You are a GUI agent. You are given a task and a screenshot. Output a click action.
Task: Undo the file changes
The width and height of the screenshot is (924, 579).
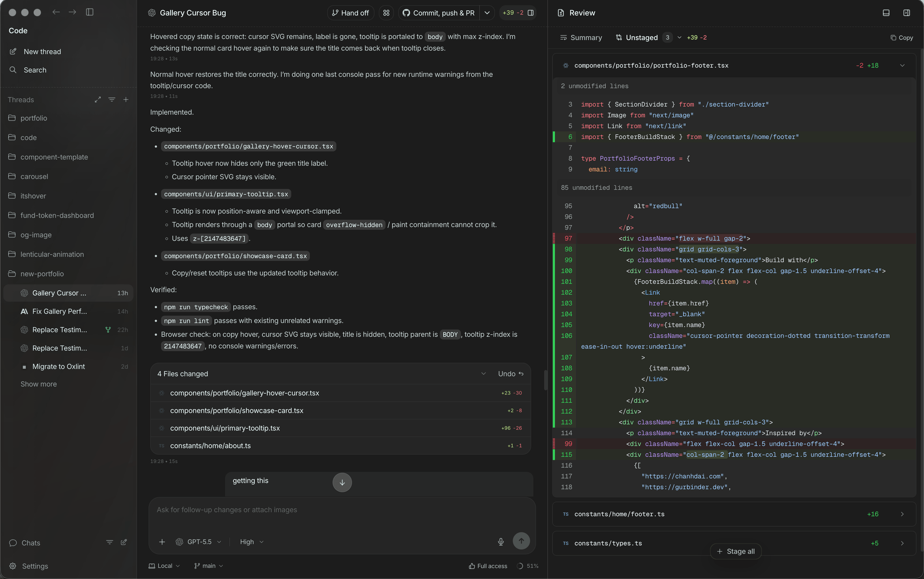511,374
